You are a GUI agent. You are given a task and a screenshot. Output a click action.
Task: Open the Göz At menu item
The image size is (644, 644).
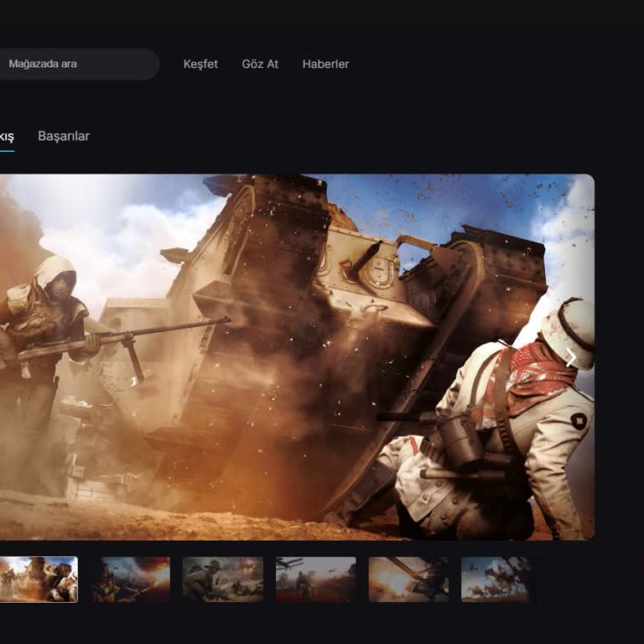tap(260, 64)
